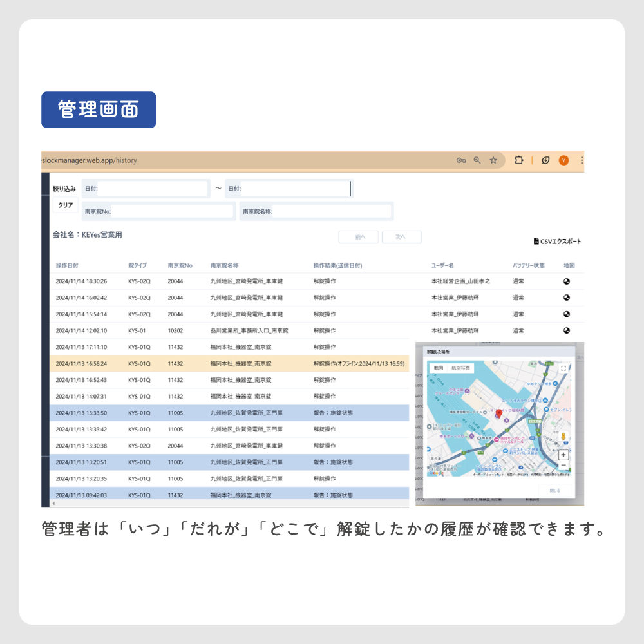Click the Street View pegman icon

[563, 437]
